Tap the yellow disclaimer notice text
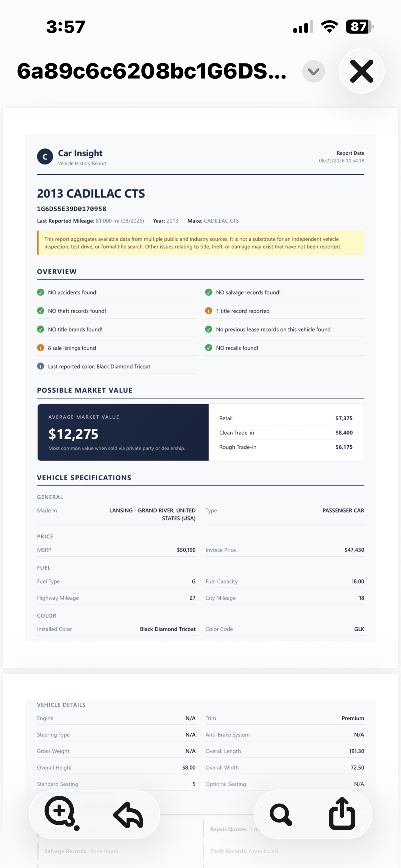The width and height of the screenshot is (401, 868). pyautogui.click(x=193, y=243)
